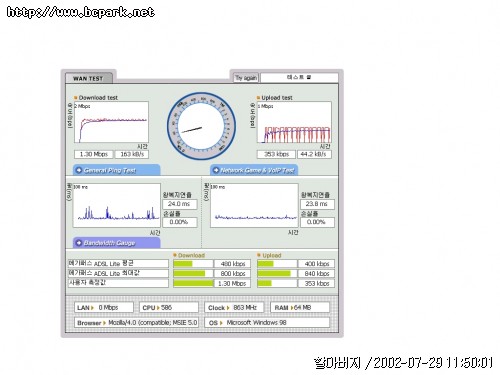This screenshot has height=375, width=500.
Task: Select the second ADSL Lite row label
Action: tap(118, 273)
